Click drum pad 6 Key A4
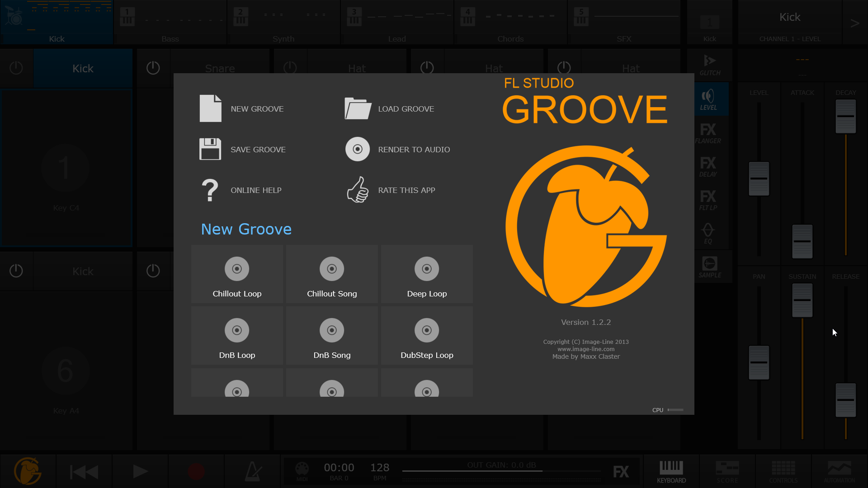Image resolution: width=868 pixels, height=488 pixels. (x=66, y=371)
